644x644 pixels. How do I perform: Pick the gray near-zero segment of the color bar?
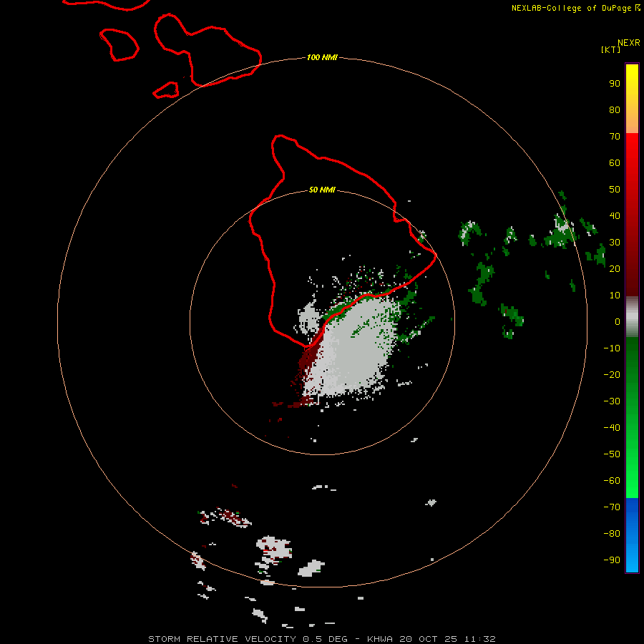[632, 317]
